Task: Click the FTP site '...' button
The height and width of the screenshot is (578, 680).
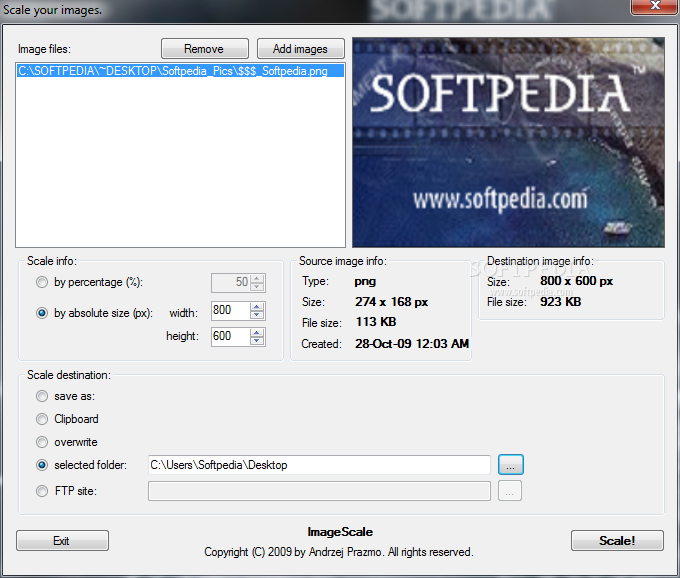Action: coord(510,491)
